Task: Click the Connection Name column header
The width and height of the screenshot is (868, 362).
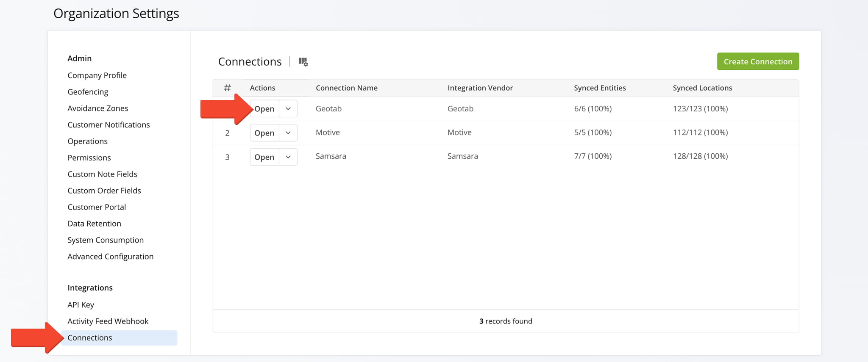Action: click(x=346, y=88)
